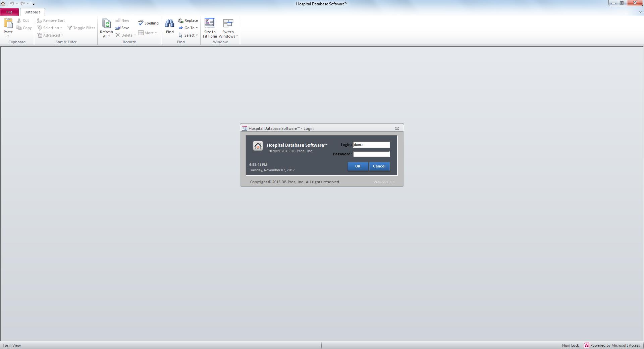Run the Spelling check
Viewport: 644px width, 349px height.
point(148,23)
